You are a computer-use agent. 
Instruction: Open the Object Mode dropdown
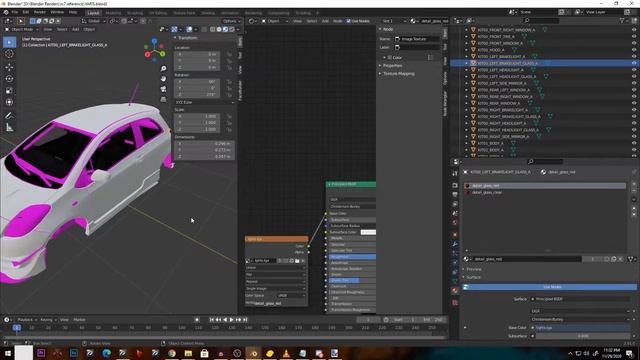[x=22, y=29]
